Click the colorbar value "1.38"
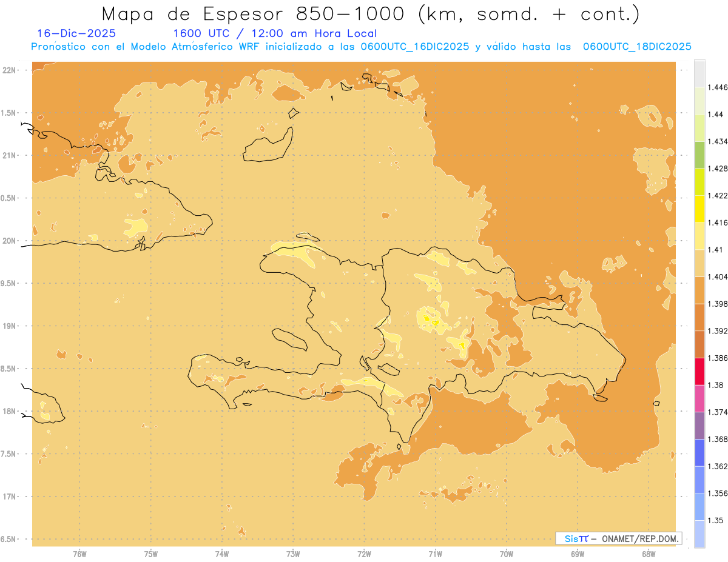The width and height of the screenshot is (728, 562). tap(715, 385)
